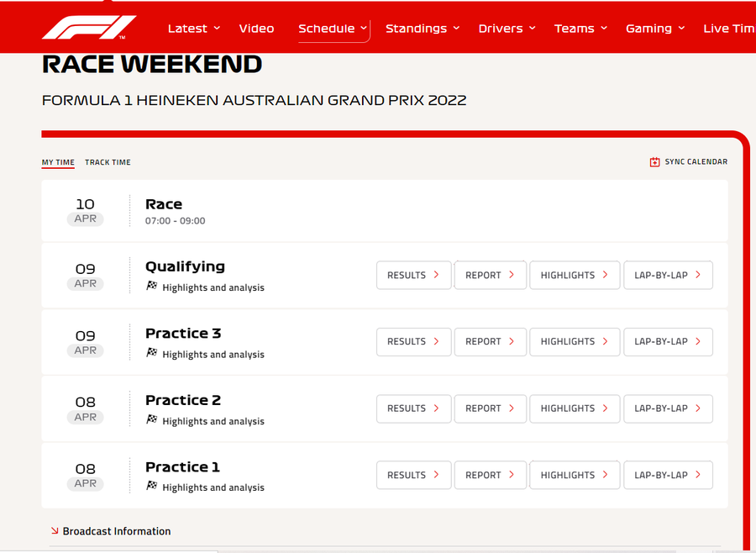This screenshot has width=756, height=553.
Task: Click the RACE WEEKEND heading
Action: (x=152, y=64)
